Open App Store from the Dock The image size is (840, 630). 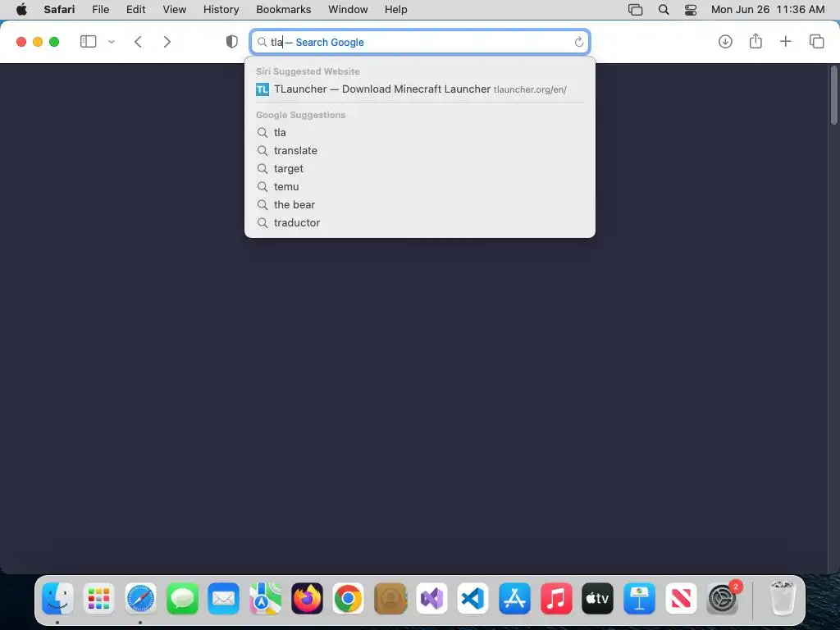click(514, 598)
